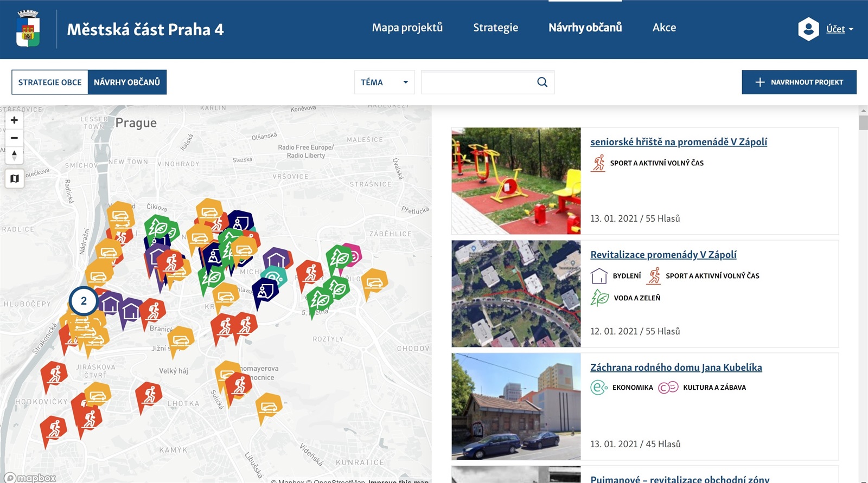Image resolution: width=868 pixels, height=483 pixels.
Task: Open Záchrana rodného domu Jana Kubelíka link
Action: point(676,368)
